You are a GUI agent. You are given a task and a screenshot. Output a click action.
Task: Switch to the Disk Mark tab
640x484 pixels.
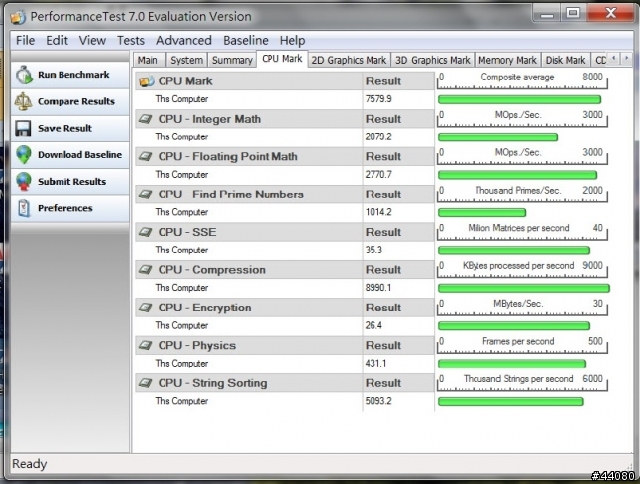tap(565, 60)
